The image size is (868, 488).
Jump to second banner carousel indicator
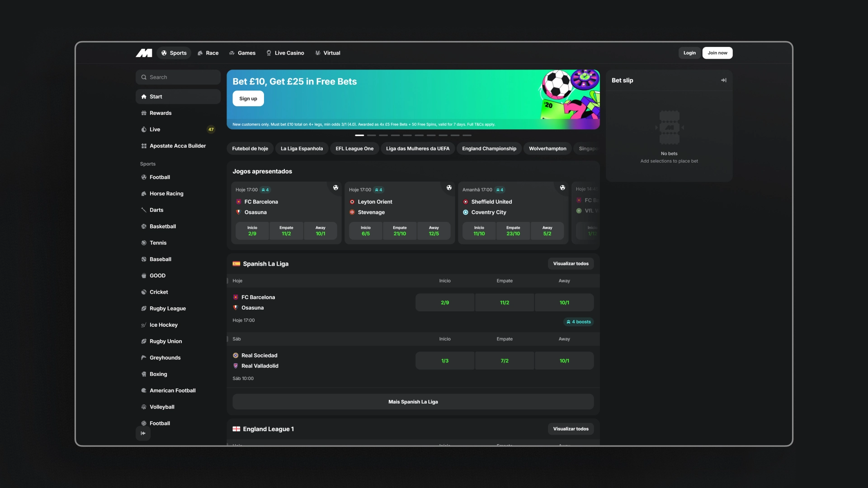pos(372,135)
